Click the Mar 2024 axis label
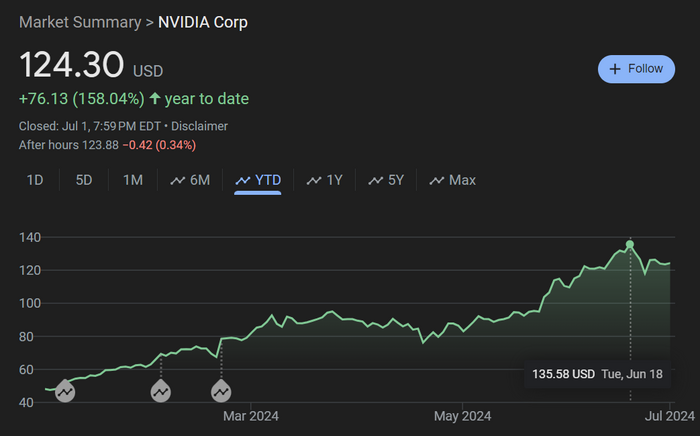Screen dimensions: 700x436 point(250,415)
